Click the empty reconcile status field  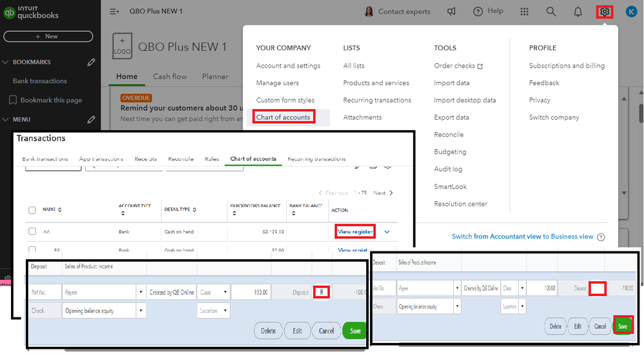pyautogui.click(x=597, y=288)
